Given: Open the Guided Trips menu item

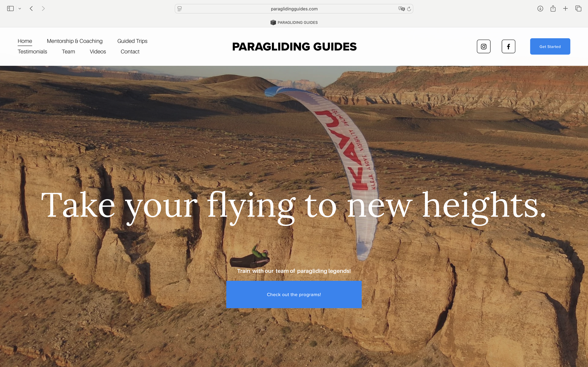Looking at the screenshot, I should [x=132, y=41].
